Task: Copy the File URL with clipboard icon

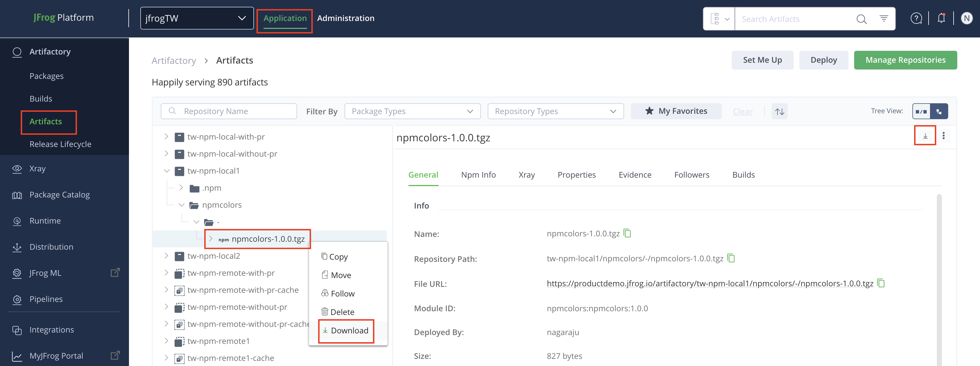Action: pos(881,283)
